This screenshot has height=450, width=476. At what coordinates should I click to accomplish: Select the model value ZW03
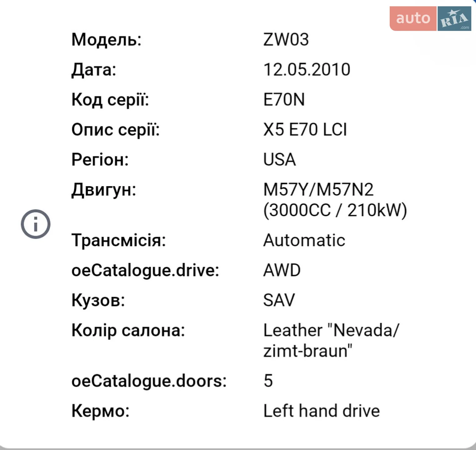(x=286, y=40)
